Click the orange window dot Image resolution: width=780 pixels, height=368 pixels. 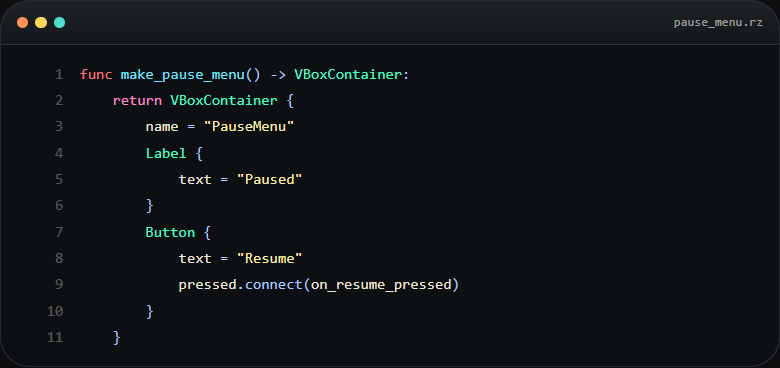coord(22,23)
